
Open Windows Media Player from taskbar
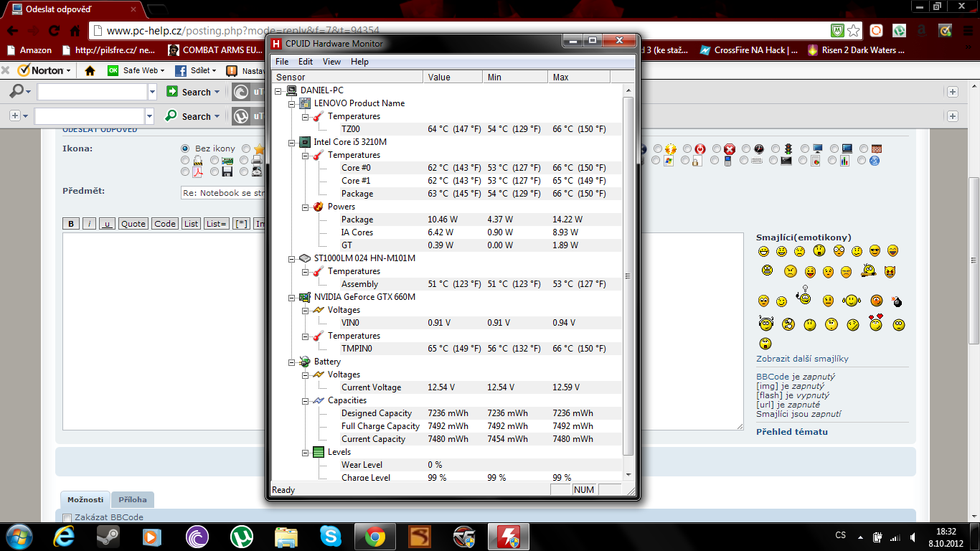(x=152, y=536)
